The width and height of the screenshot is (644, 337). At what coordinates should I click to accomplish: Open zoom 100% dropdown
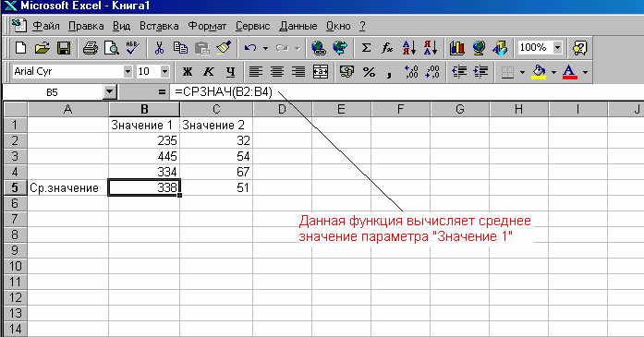click(x=557, y=47)
